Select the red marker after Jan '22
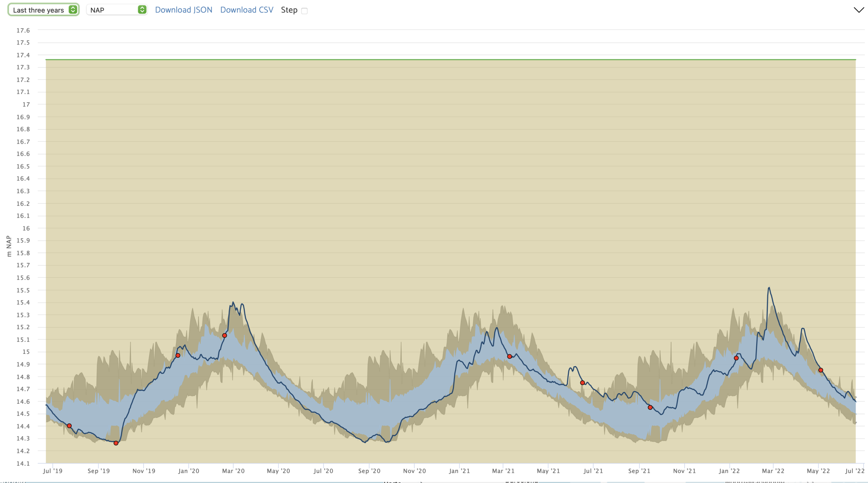868x483 pixels. 736,358
